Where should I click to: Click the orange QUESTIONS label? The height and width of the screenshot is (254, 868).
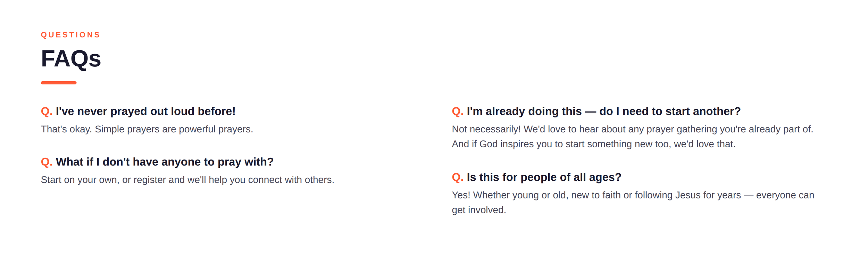click(70, 35)
